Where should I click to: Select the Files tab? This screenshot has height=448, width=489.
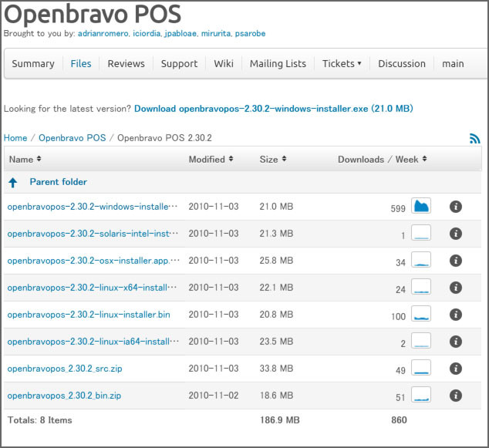pyautogui.click(x=81, y=63)
